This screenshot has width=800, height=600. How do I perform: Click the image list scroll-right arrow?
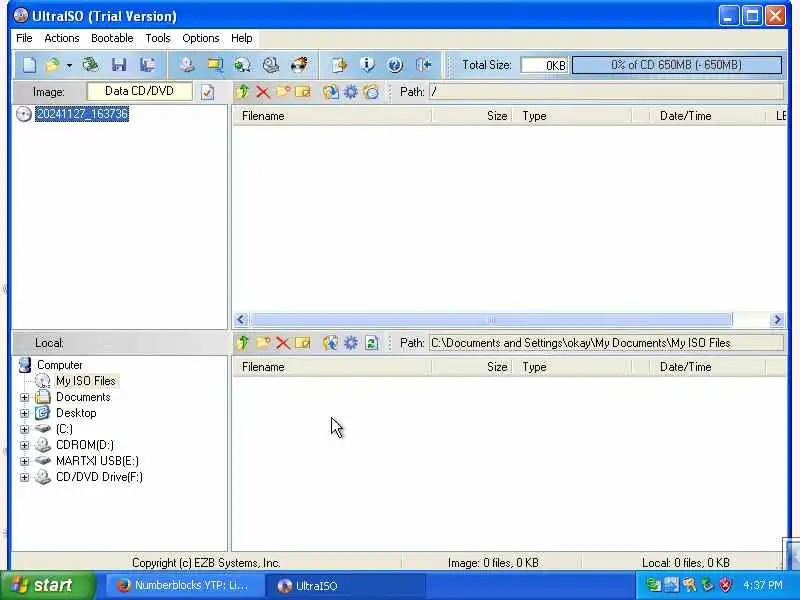click(x=777, y=320)
